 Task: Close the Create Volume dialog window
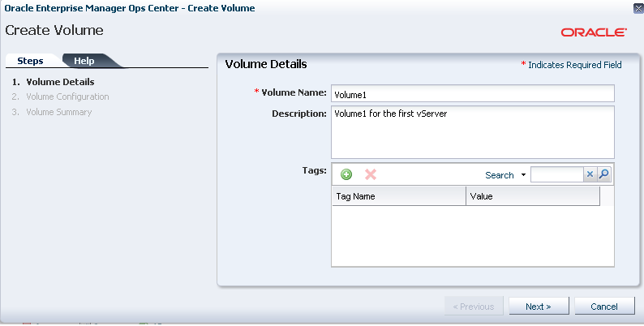click(x=638, y=8)
